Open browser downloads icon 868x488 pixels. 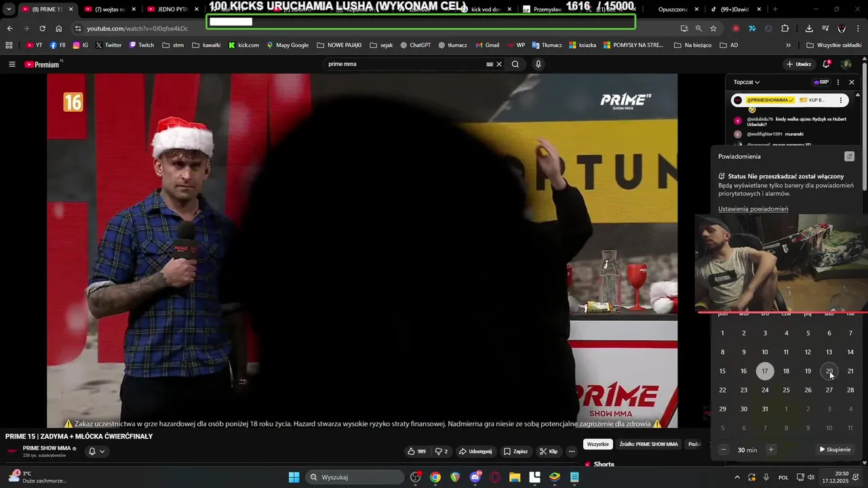(809, 28)
